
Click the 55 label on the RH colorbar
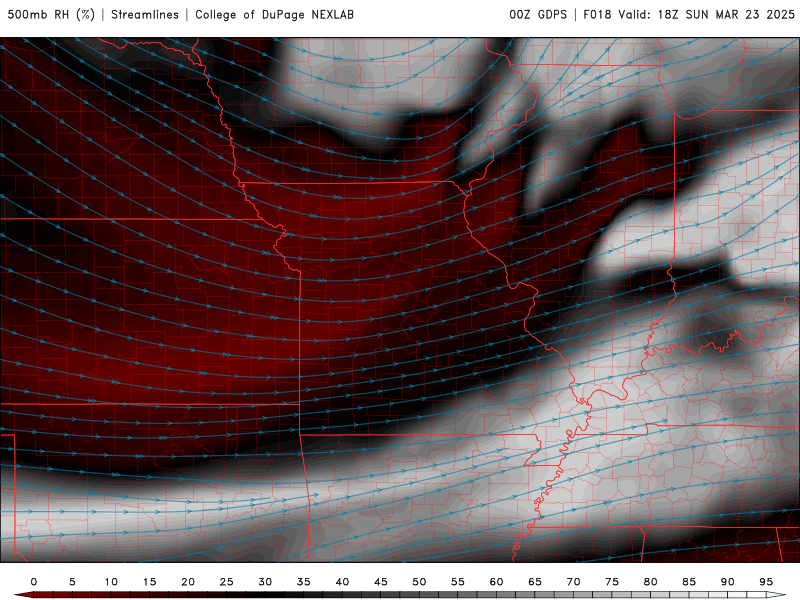(458, 582)
